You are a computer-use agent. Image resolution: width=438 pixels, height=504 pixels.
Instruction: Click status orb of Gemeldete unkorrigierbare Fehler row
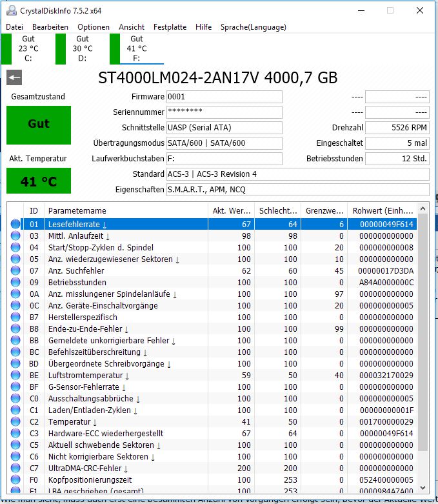(x=15, y=340)
